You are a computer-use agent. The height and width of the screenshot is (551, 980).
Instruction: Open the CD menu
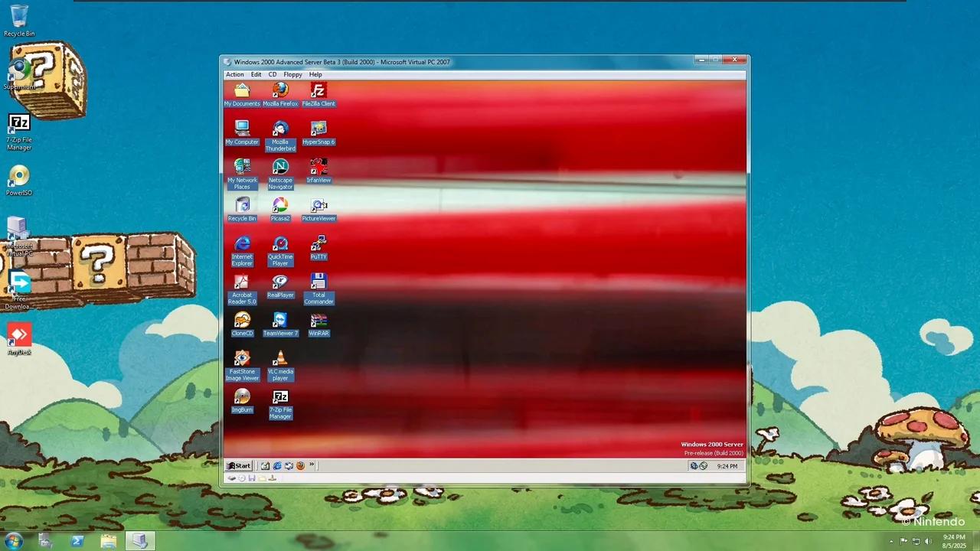272,74
